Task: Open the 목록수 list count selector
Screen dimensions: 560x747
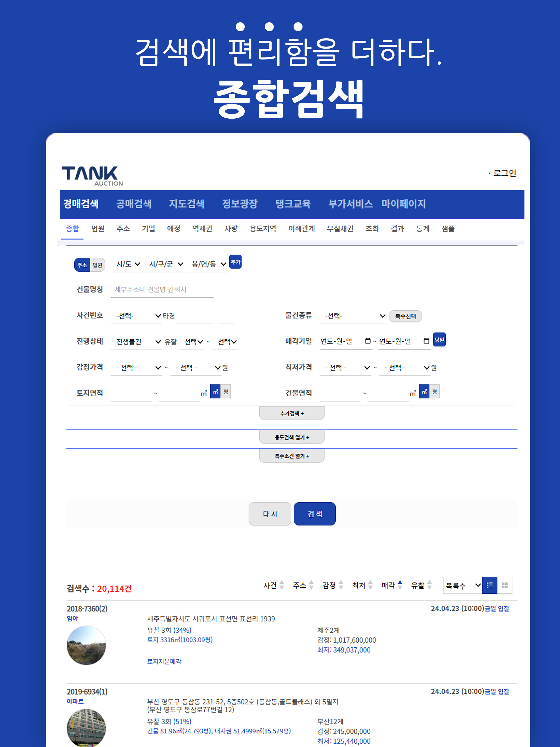Action: [x=462, y=585]
